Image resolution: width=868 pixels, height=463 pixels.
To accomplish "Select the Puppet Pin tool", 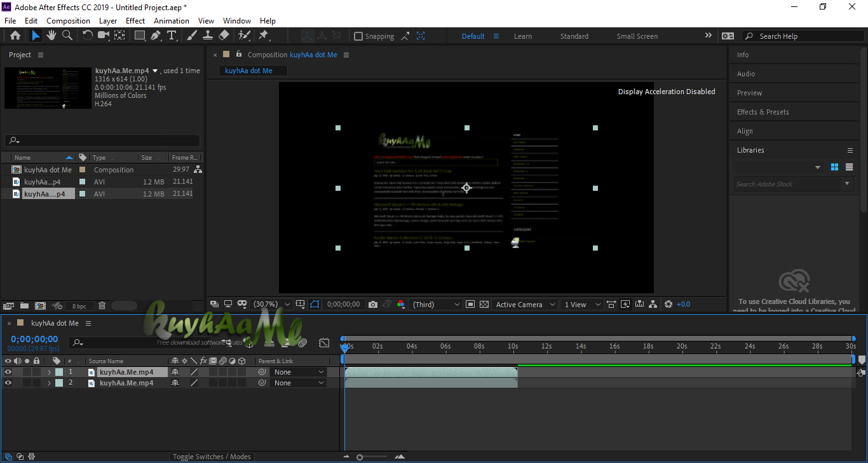I will coord(263,36).
